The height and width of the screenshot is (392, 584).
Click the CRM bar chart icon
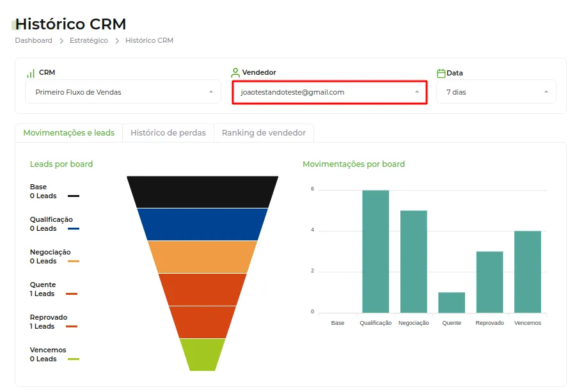[x=31, y=74]
